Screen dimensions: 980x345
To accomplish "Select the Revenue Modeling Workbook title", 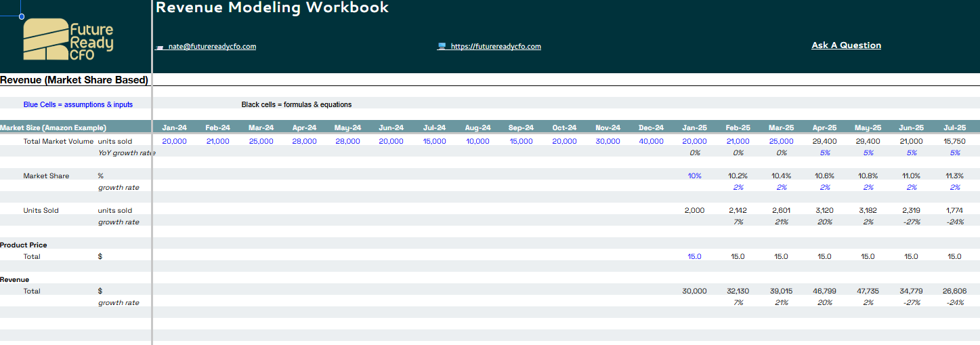I will pos(272,8).
